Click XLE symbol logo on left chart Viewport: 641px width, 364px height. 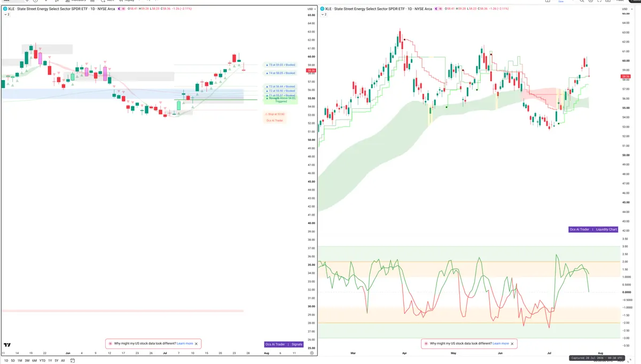coord(5,9)
